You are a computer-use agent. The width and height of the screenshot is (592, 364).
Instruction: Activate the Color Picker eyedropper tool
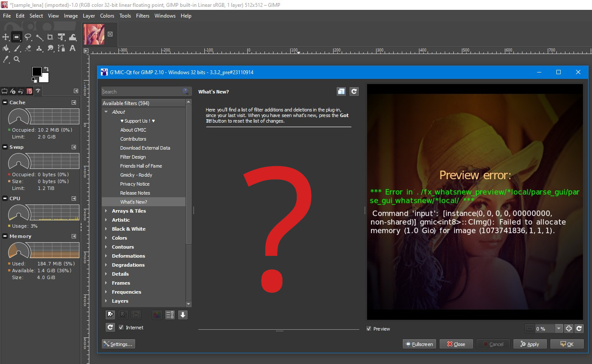tap(6, 59)
